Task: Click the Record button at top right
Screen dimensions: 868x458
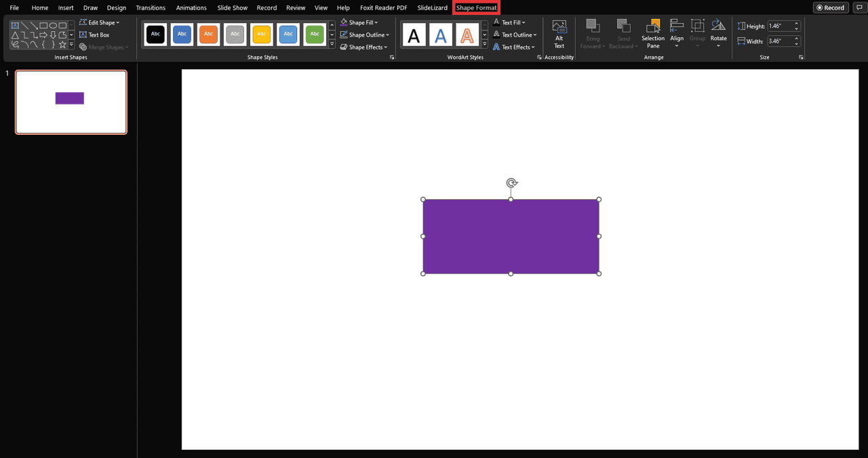Action: [x=831, y=7]
